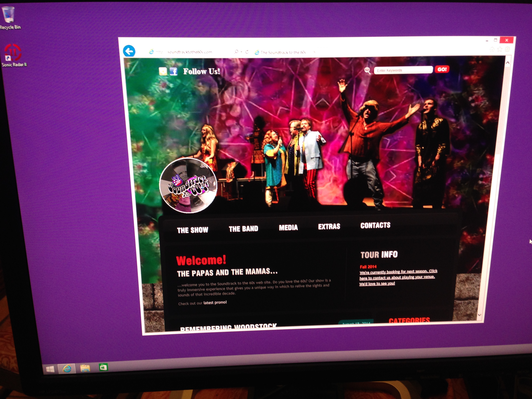Open THE BAND menu item
Image resolution: width=532 pixels, height=399 pixels.
click(x=243, y=229)
